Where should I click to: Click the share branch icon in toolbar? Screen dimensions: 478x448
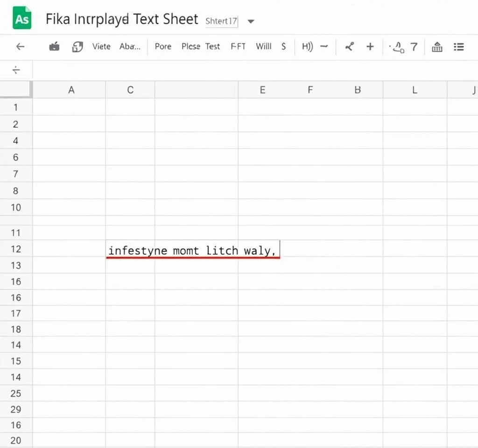pos(349,47)
